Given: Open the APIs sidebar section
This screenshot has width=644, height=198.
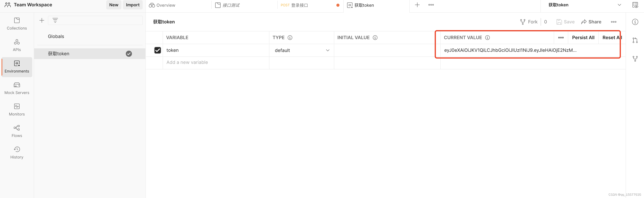Looking at the screenshot, I should pos(17,45).
